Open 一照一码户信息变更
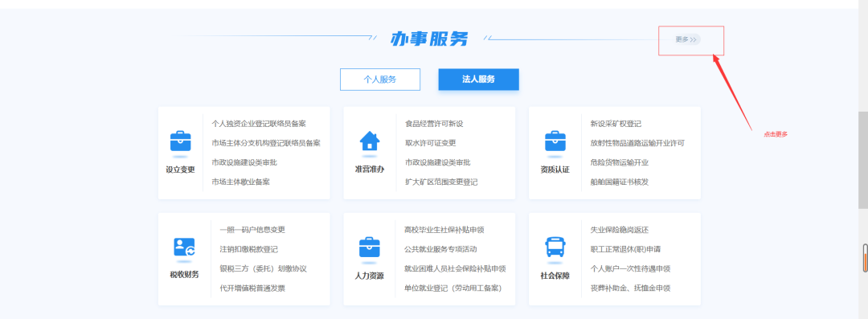This screenshot has height=319, width=868. point(252,229)
